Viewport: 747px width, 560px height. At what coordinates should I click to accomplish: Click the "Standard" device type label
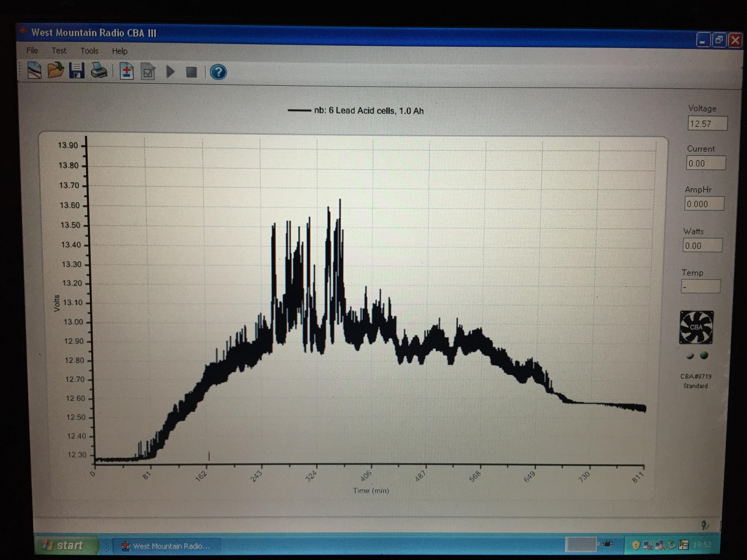pyautogui.click(x=695, y=386)
